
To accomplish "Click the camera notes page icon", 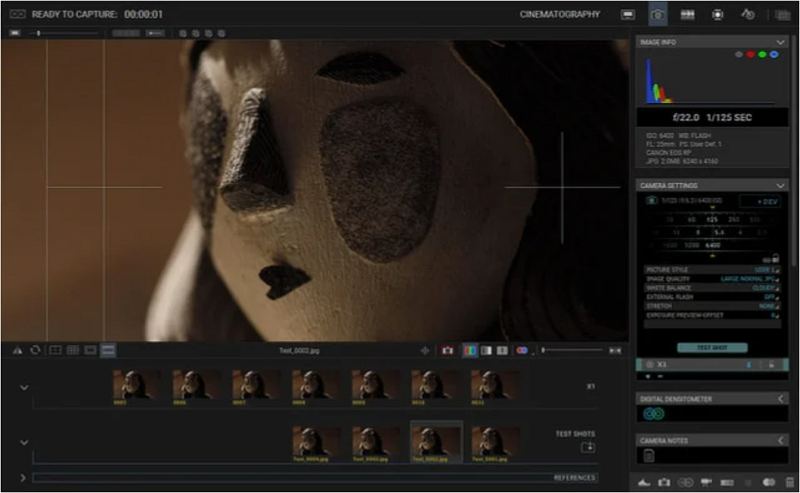I will pyautogui.click(x=648, y=455).
